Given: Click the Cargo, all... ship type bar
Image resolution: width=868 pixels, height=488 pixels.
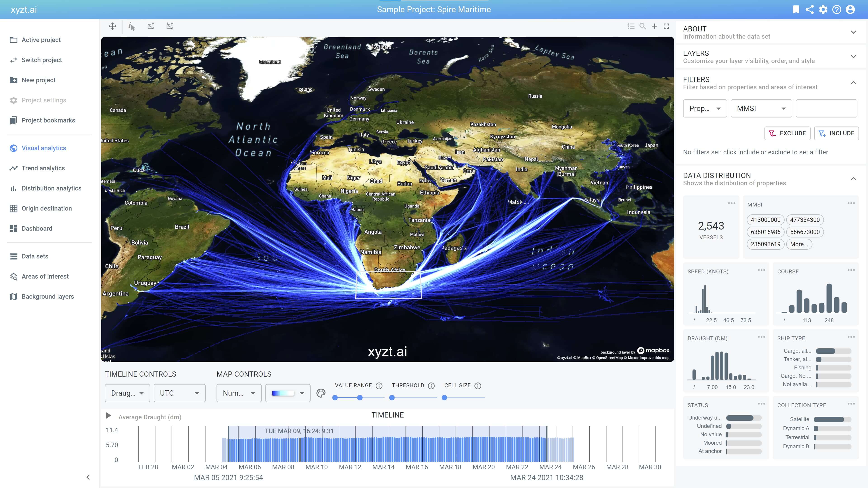Looking at the screenshot, I should 834,351.
